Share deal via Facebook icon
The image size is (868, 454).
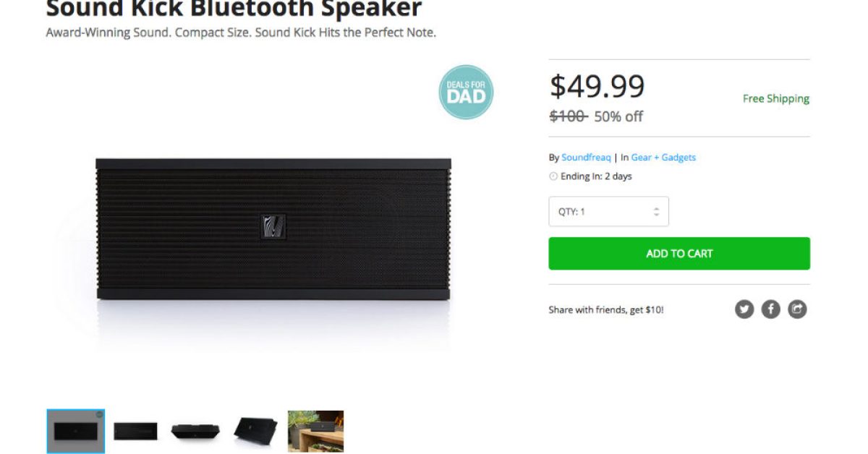click(771, 309)
